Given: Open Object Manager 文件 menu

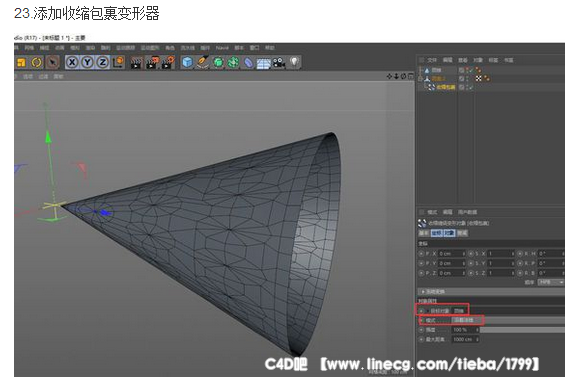Looking at the screenshot, I should pyautogui.click(x=432, y=60).
